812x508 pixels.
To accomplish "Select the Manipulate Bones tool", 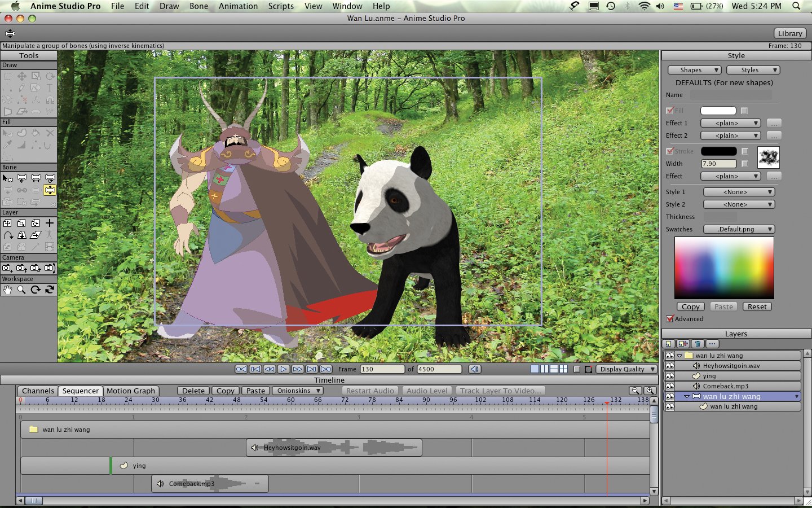I will [50, 190].
